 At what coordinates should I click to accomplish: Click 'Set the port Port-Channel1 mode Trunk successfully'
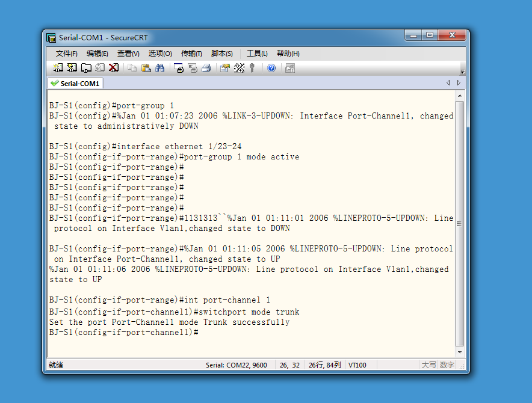tap(169, 322)
